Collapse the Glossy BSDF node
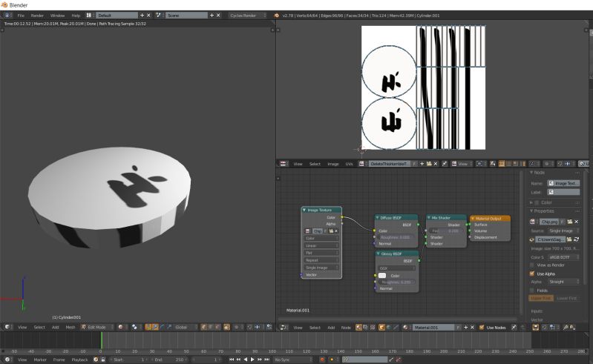This screenshot has height=364, width=593. 378,254
